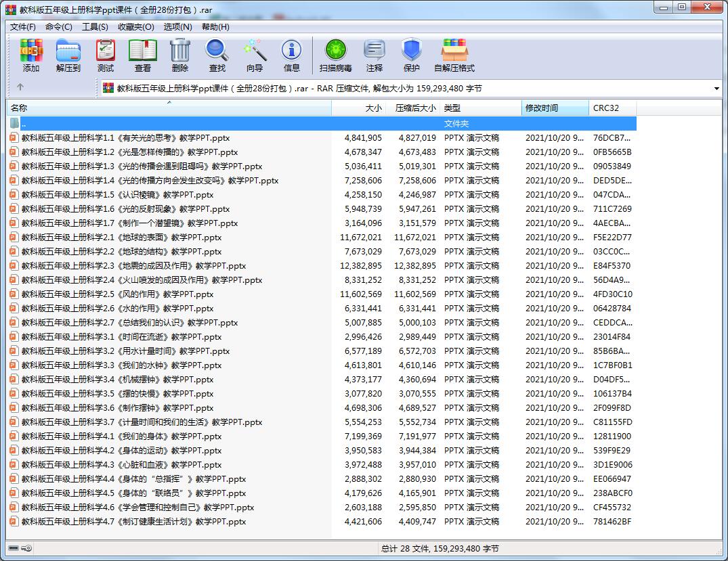Click the key icon in status bar
Screen dimensions: 728x561
coord(26,548)
